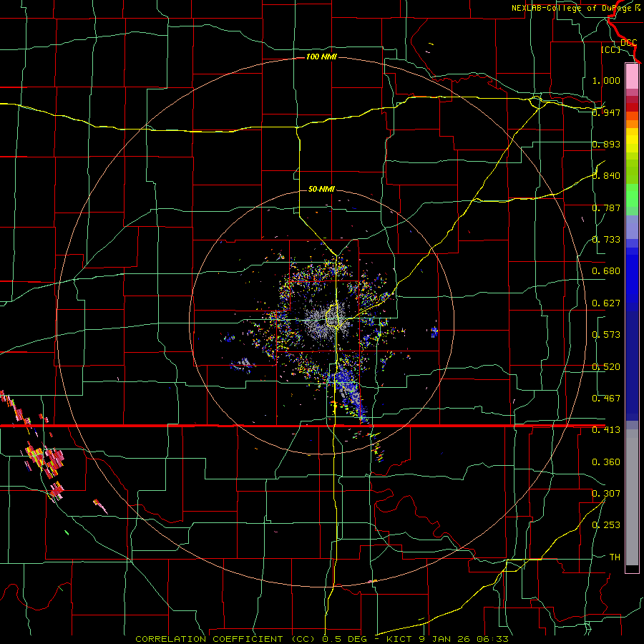This screenshot has width=644, height=644.
Task: Pick the light pink swatch at the scale top
Action: [x=632, y=76]
